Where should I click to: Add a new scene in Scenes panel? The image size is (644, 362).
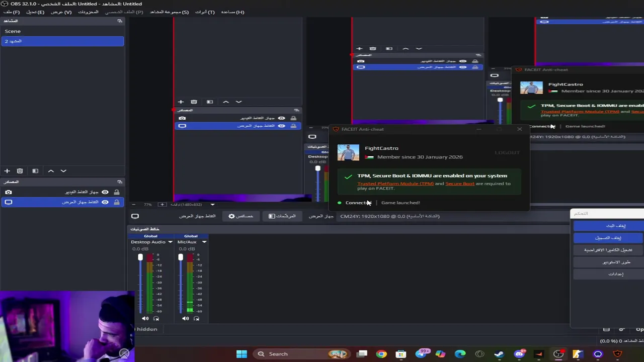coord(7,171)
